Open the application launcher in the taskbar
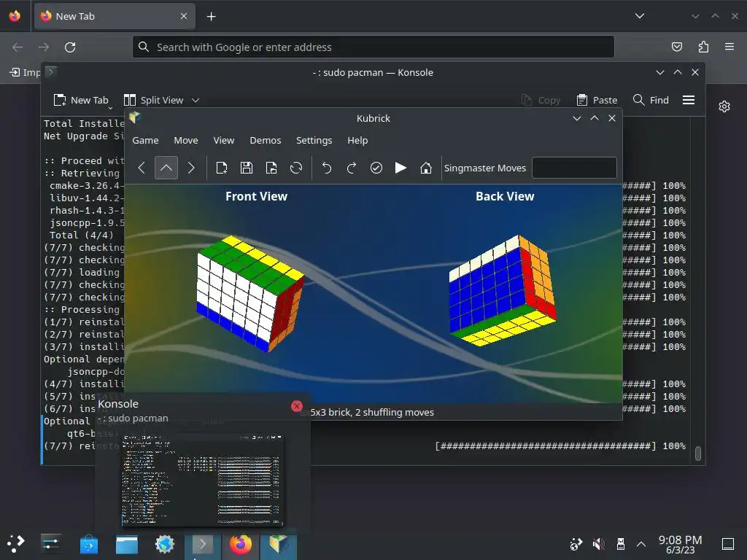The image size is (747, 560). coord(16,544)
